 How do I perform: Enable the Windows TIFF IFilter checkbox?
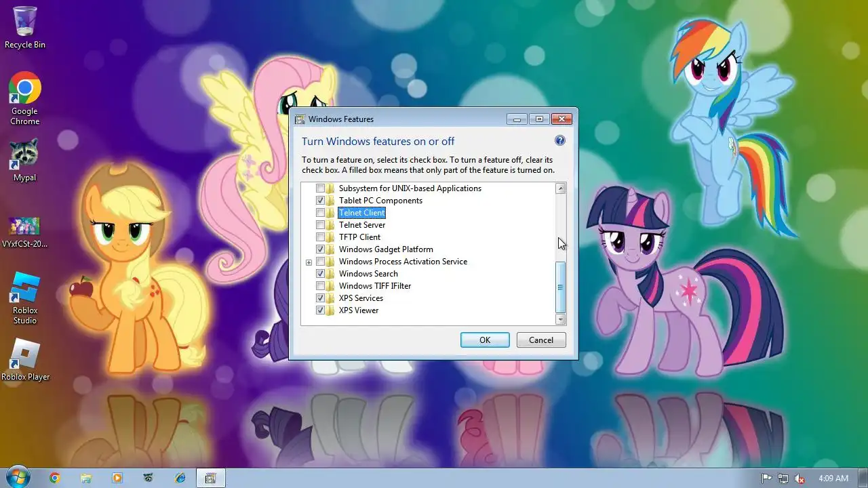(320, 286)
